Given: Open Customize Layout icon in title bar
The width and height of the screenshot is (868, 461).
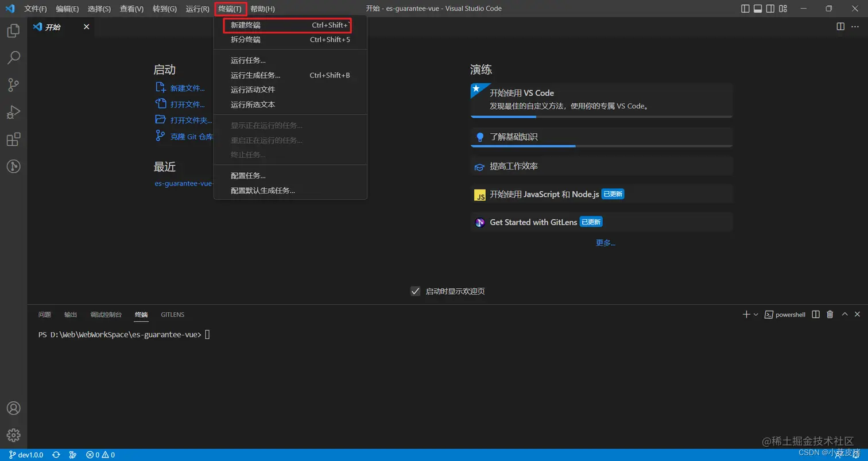Looking at the screenshot, I should coord(784,9).
